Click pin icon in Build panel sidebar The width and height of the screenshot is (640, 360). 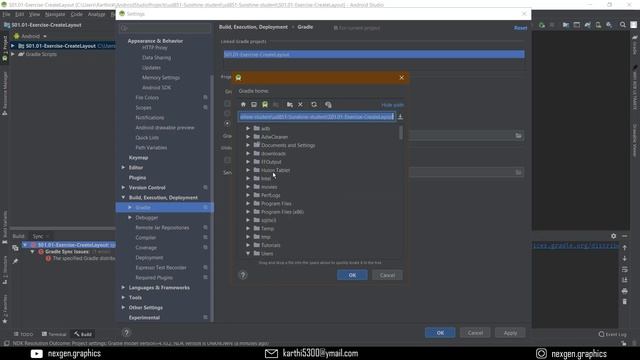coord(15,261)
